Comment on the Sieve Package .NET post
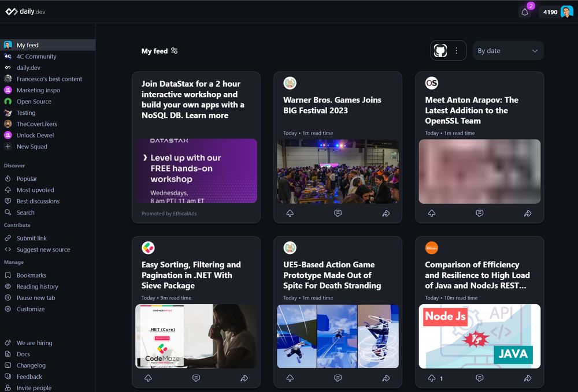The width and height of the screenshot is (578, 392). click(x=196, y=378)
